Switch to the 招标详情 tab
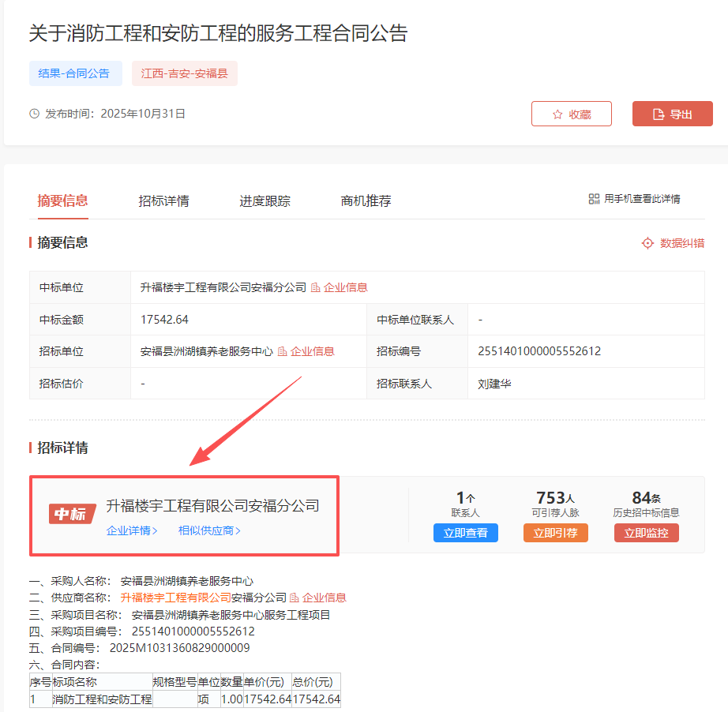This screenshot has width=728, height=712. (x=163, y=200)
